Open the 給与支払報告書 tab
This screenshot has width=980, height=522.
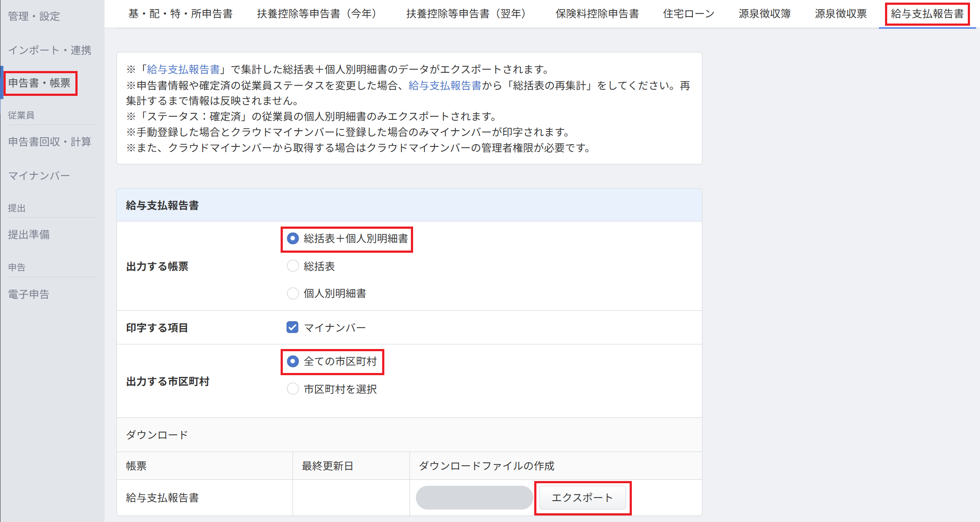[927, 14]
